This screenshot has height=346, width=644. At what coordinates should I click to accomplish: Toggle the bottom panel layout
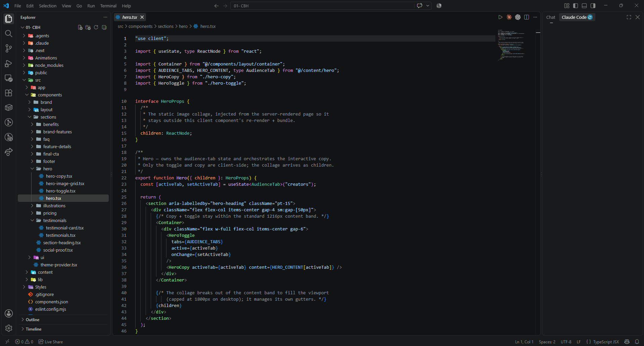click(x=584, y=6)
